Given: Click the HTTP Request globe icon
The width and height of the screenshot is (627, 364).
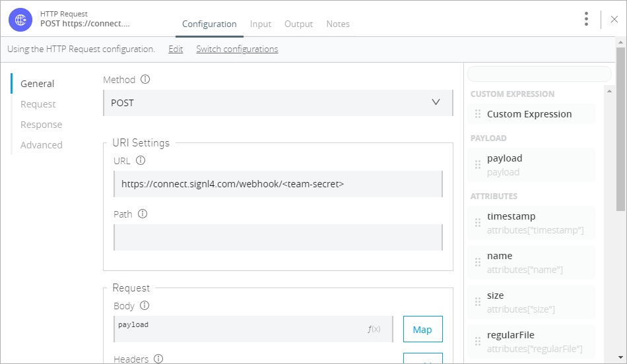Looking at the screenshot, I should (20, 20).
